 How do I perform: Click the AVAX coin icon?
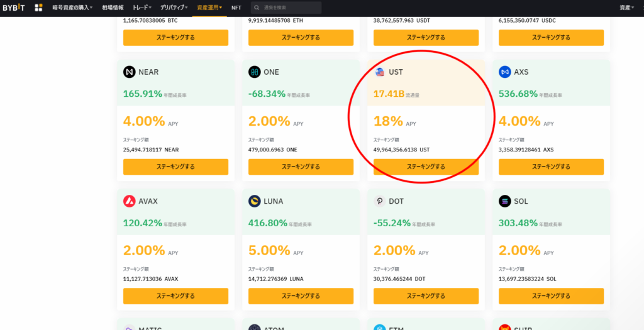[129, 201]
